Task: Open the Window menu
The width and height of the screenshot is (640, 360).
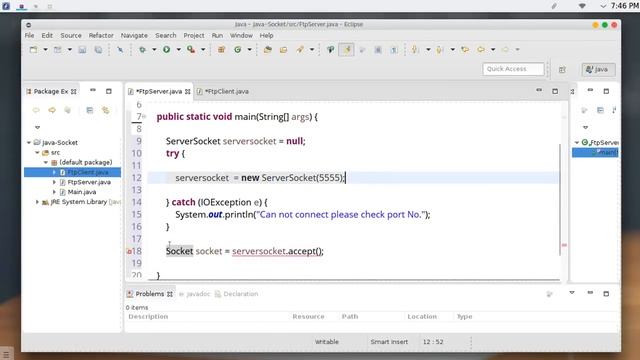Action: coord(241,36)
